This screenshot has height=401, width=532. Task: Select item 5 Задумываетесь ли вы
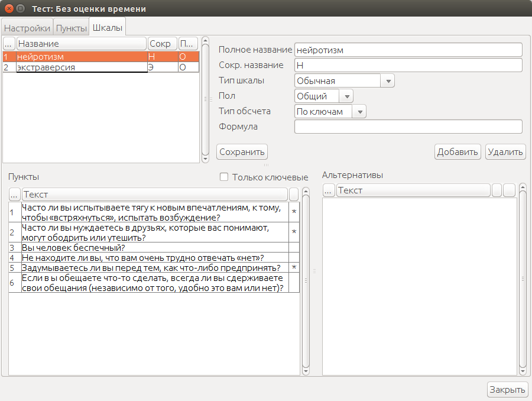(154, 267)
